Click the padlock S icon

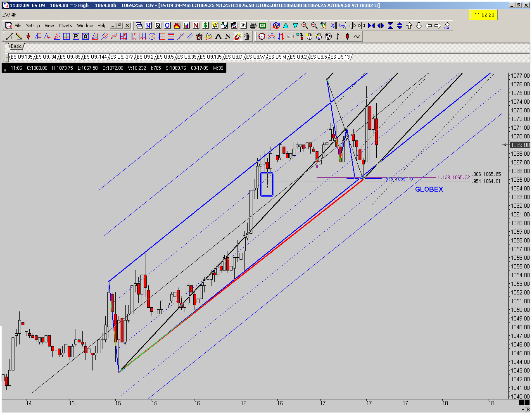[309, 36]
